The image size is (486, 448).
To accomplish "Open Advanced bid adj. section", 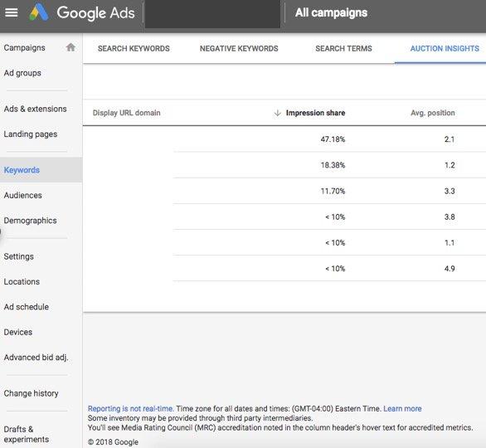I will 36,358.
